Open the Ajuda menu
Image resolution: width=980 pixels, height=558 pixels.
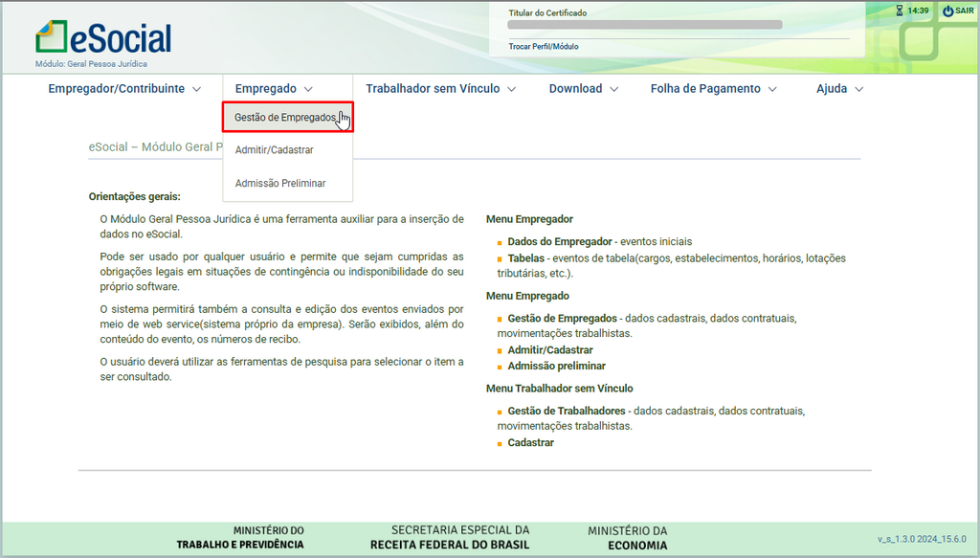[x=839, y=89]
